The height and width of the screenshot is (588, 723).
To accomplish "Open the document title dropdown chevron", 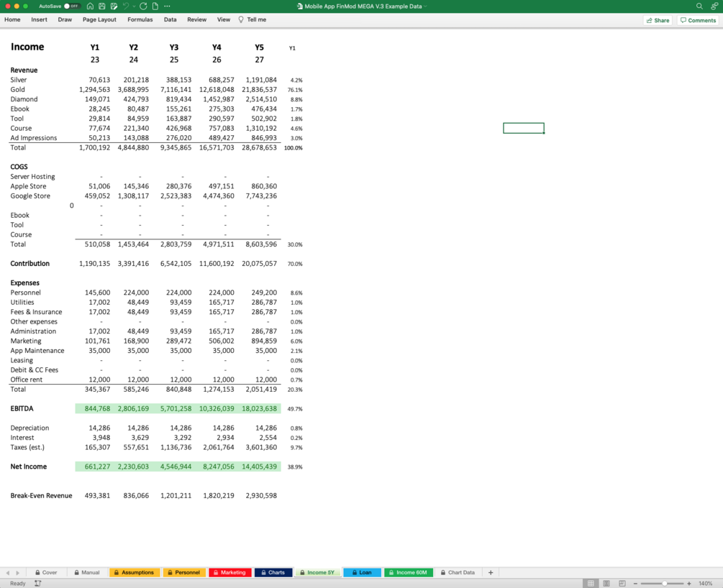I will 425,6.
